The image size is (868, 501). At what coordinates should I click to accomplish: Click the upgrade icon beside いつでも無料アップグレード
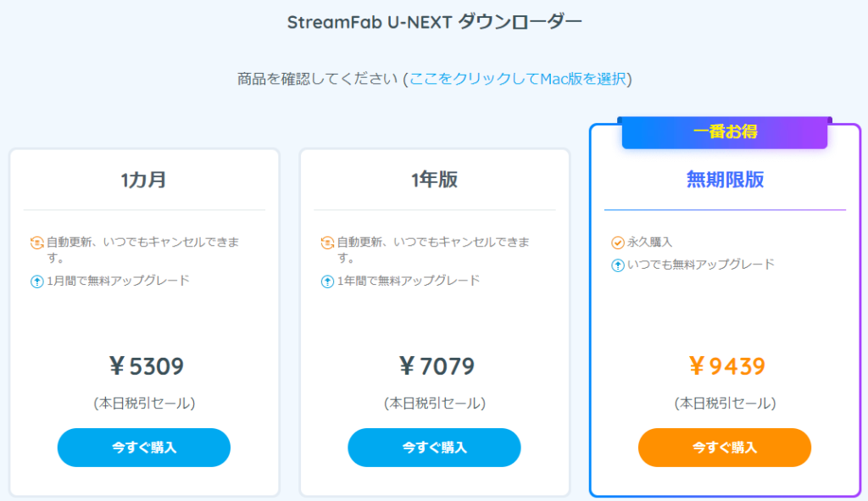point(618,265)
